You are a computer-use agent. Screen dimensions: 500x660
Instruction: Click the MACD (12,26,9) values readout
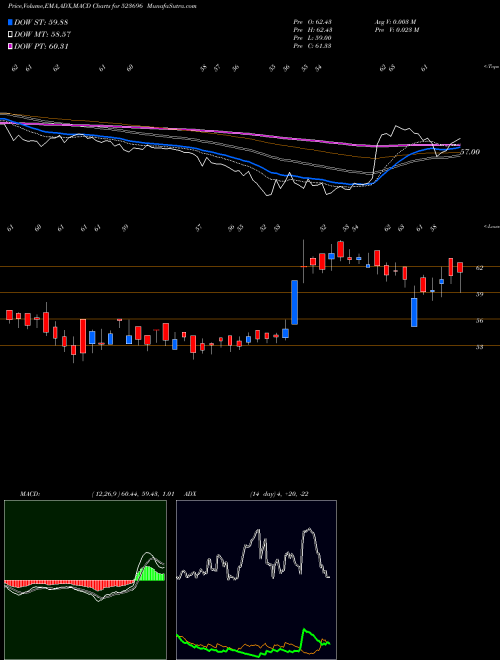pyautogui.click(x=133, y=494)
